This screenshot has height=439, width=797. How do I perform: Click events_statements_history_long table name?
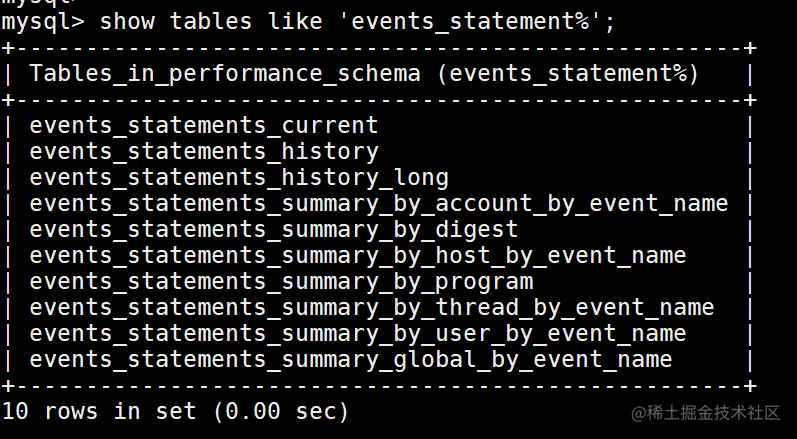tap(239, 177)
